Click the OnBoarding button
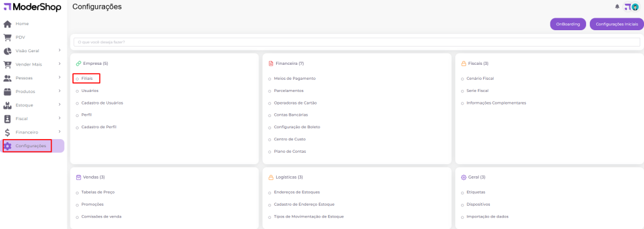This screenshot has width=644, height=229. pyautogui.click(x=568, y=25)
